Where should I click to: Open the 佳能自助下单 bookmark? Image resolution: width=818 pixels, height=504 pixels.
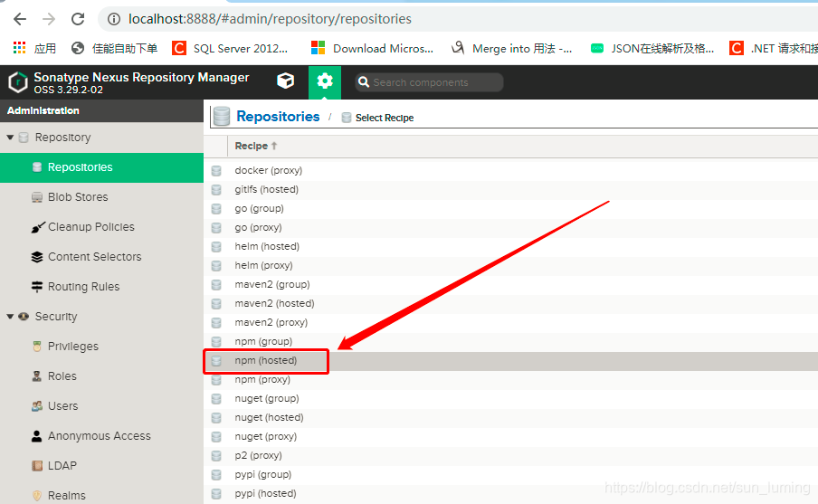(115, 49)
